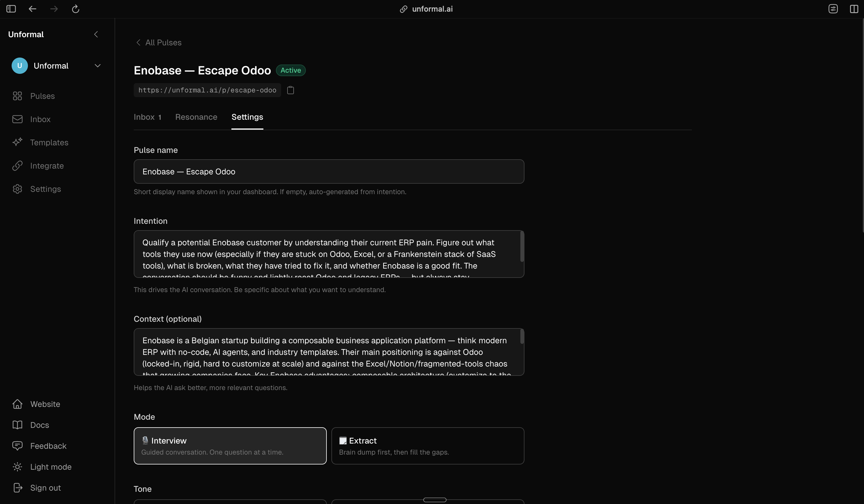Screen dimensions: 864x504
Task: Click the main page scrollbar on the right
Action: pyautogui.click(x=863, y=126)
